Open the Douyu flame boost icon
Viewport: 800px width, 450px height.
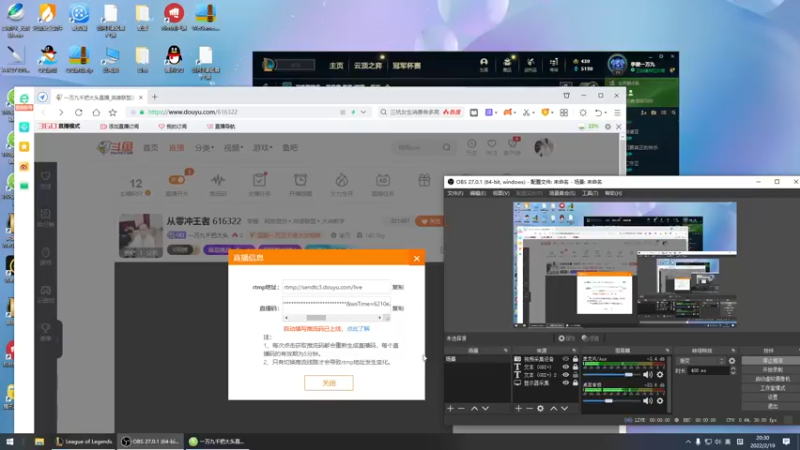[x=341, y=180]
